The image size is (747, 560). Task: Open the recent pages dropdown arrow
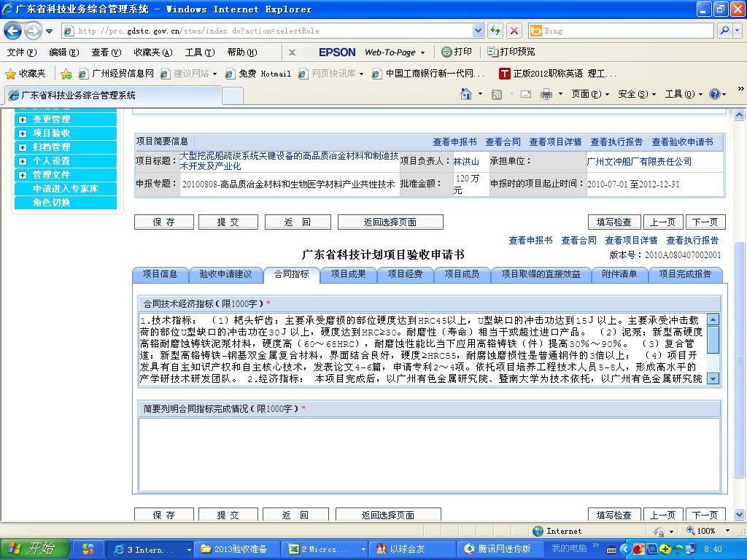(49, 31)
